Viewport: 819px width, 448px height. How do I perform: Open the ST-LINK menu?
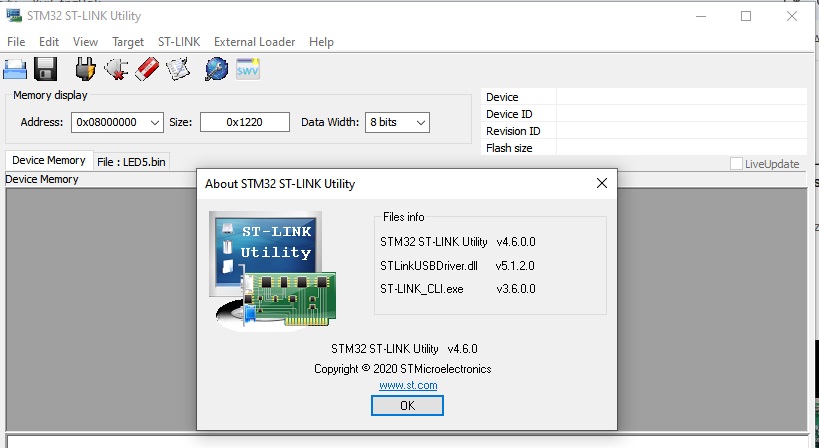pyautogui.click(x=179, y=42)
